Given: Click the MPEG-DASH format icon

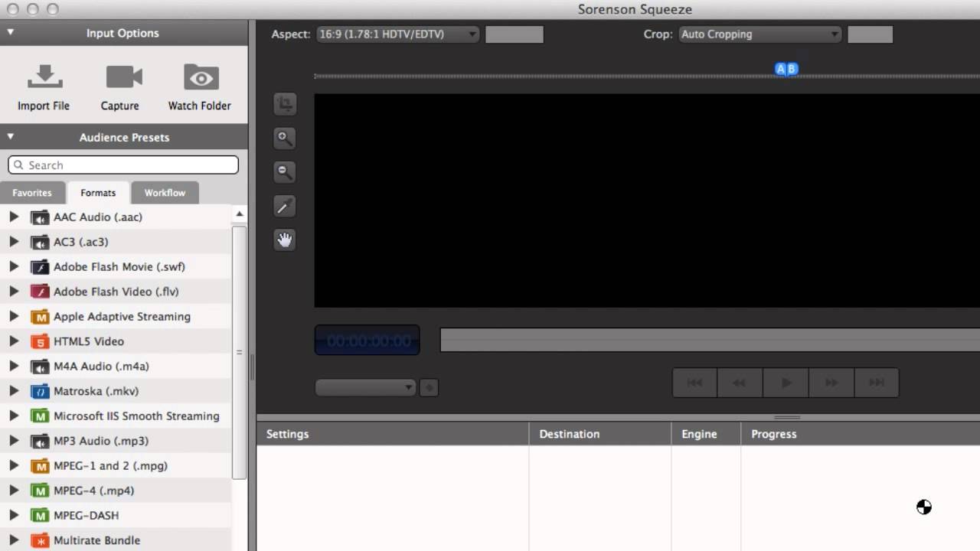Looking at the screenshot, I should click(40, 516).
